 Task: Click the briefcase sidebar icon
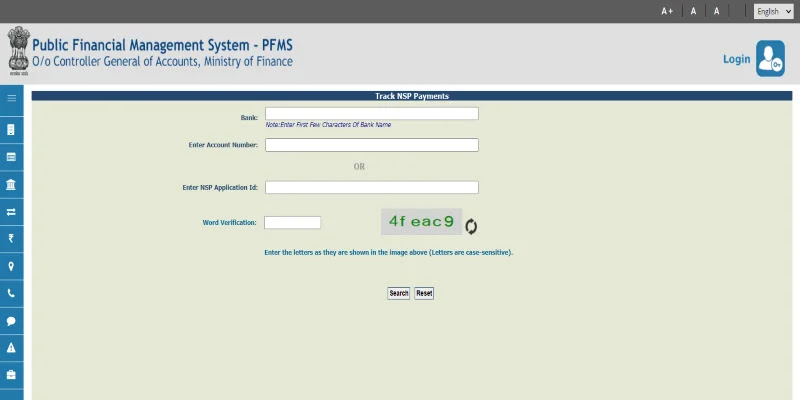[11, 375]
